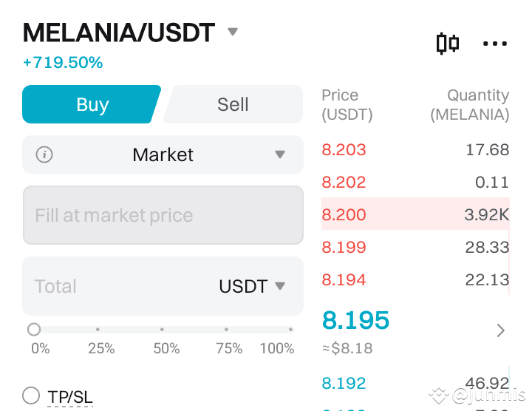The height and width of the screenshot is (411, 532).
Task: Set slider to the 75% point
Action: click(226, 330)
